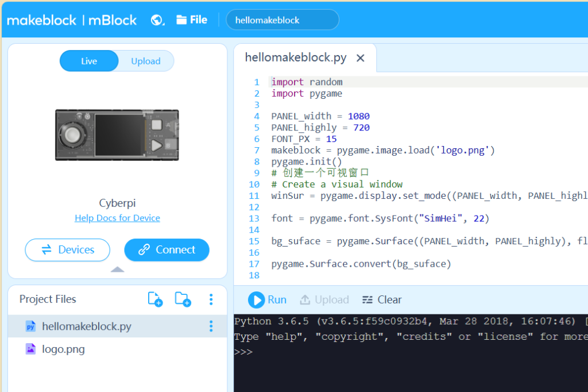Click the Connect button

pyautogui.click(x=167, y=249)
